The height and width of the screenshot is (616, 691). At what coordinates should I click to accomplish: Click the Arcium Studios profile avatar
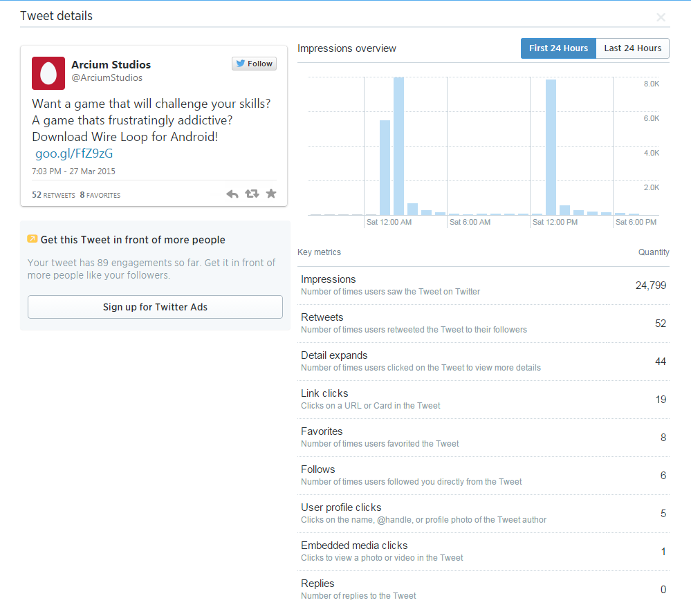click(48, 73)
